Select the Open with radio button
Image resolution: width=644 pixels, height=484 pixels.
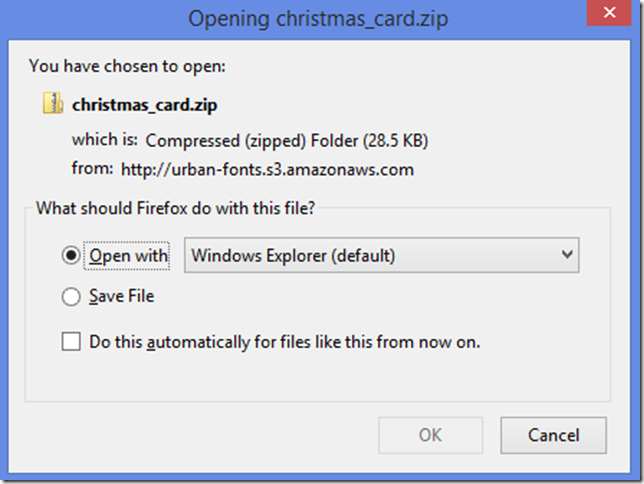tap(71, 255)
